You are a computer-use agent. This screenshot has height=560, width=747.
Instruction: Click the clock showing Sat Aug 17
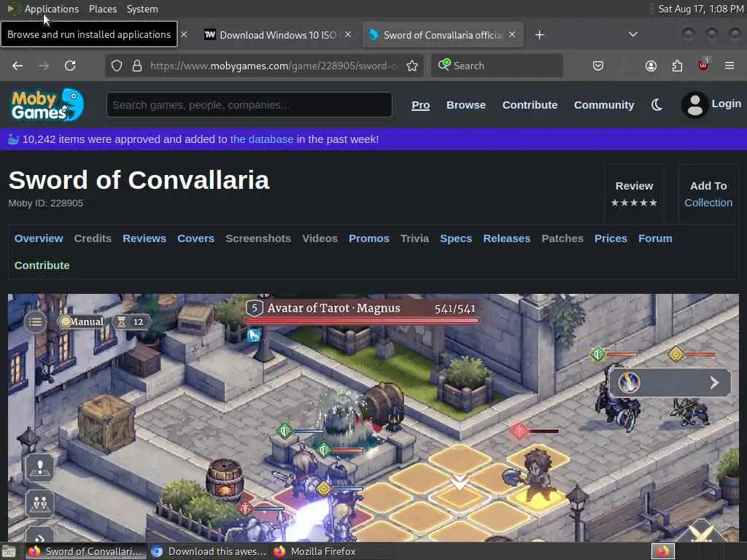click(x=701, y=9)
